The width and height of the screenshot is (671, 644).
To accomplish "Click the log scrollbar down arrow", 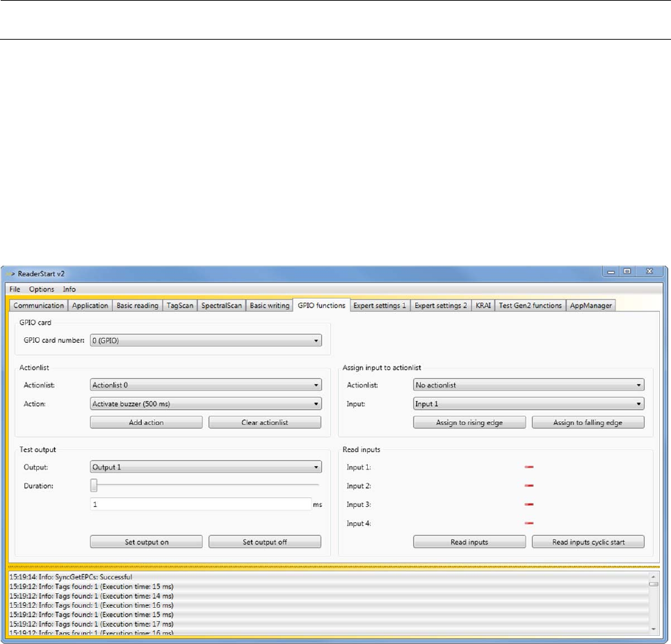I will (x=654, y=629).
